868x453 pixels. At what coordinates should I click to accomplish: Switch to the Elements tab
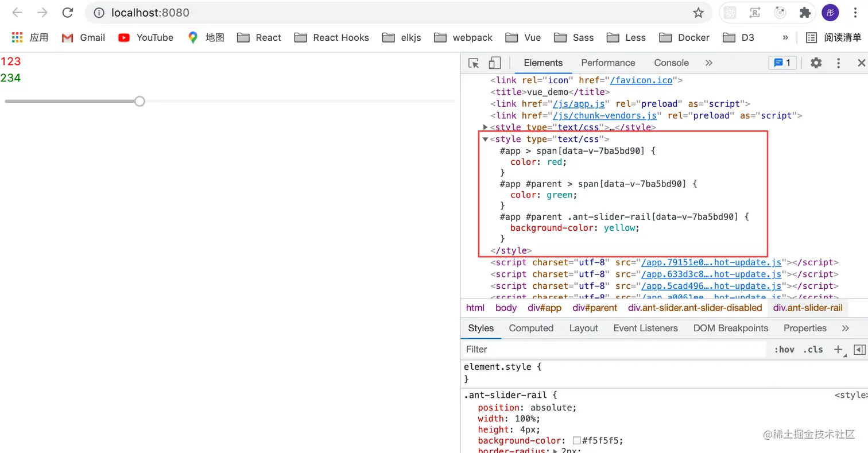point(543,63)
